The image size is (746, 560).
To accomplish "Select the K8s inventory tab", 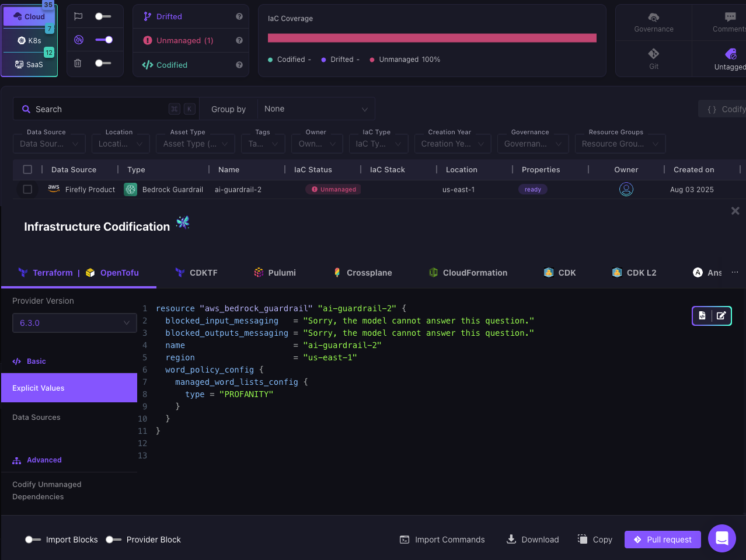I will click(29, 40).
